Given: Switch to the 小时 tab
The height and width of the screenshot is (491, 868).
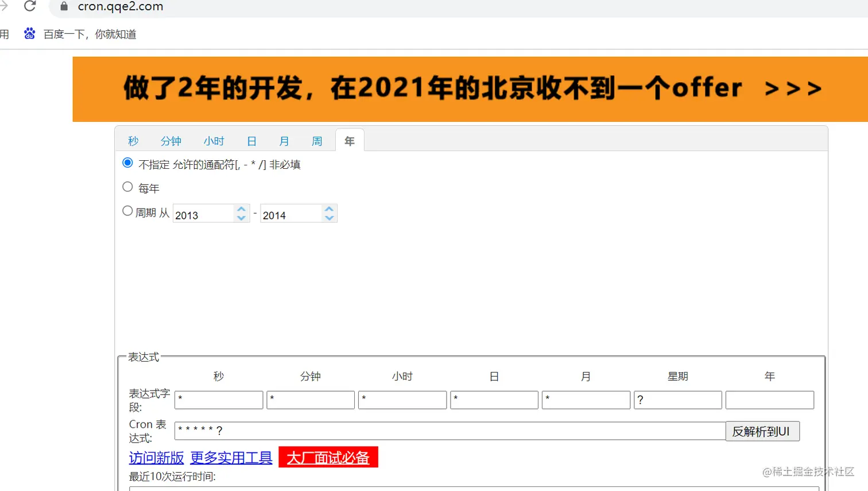Looking at the screenshot, I should click(x=214, y=141).
